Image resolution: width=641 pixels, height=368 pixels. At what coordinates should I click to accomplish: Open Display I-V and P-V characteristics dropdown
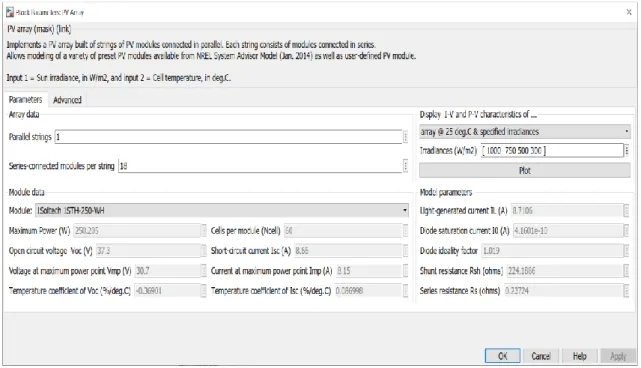click(x=525, y=132)
